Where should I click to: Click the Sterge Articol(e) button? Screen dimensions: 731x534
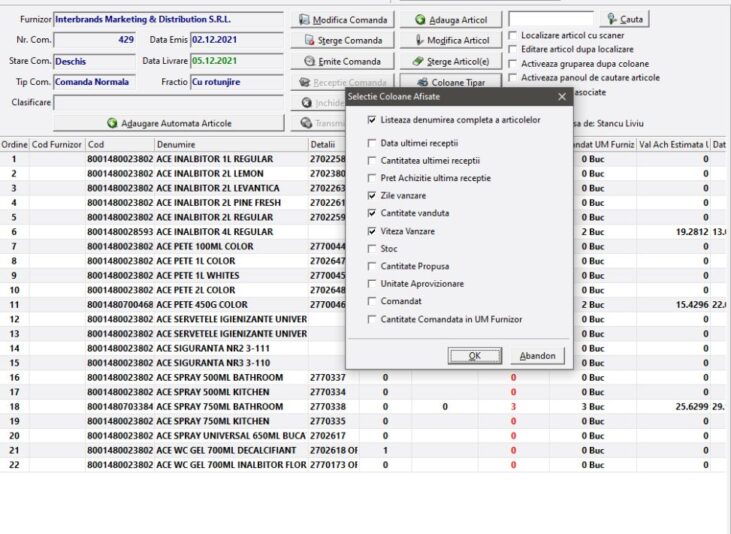(x=449, y=62)
